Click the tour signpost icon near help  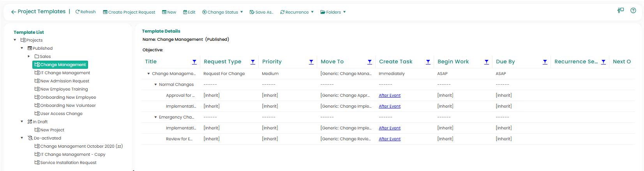pos(621,10)
